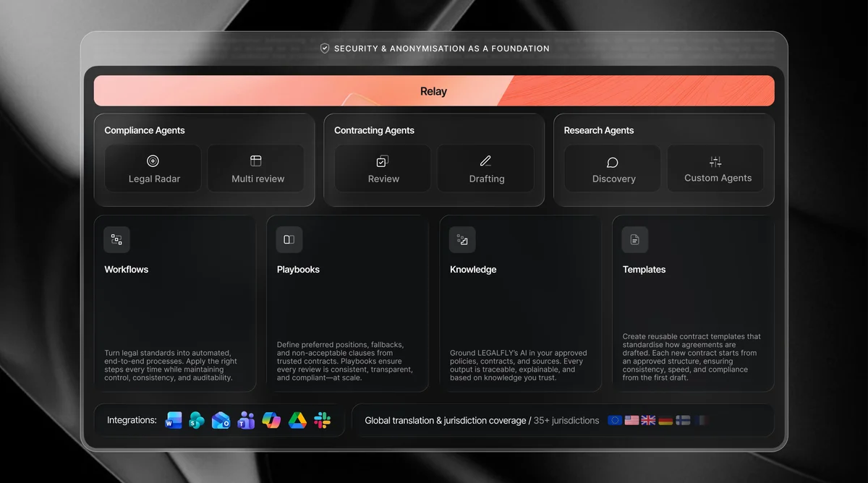The image size is (868, 483).
Task: Open the Microsoft Teams integration icon
Action: pyautogui.click(x=246, y=420)
